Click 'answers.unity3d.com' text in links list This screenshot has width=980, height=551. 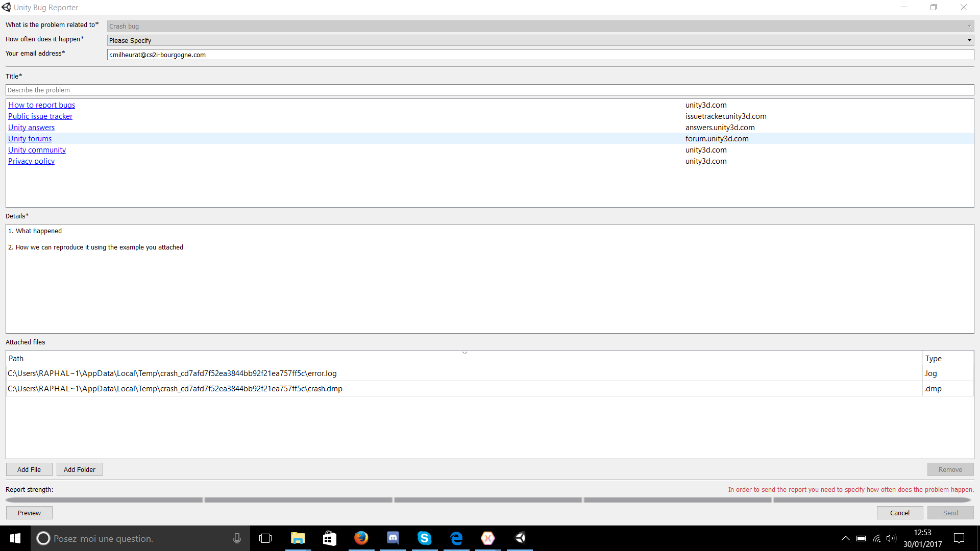click(x=720, y=128)
